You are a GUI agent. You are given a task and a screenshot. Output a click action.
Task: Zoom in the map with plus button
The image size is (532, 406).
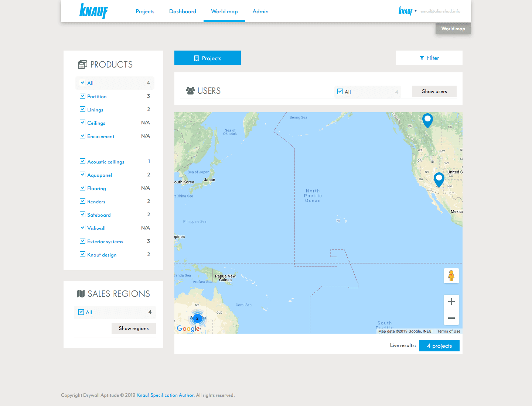click(x=451, y=302)
